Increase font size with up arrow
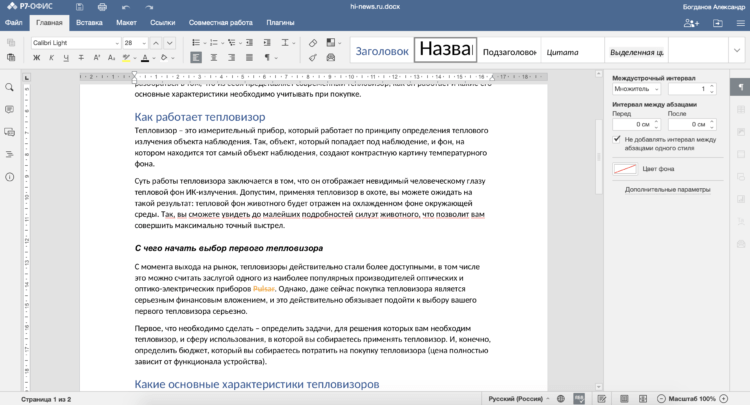 pos(156,43)
